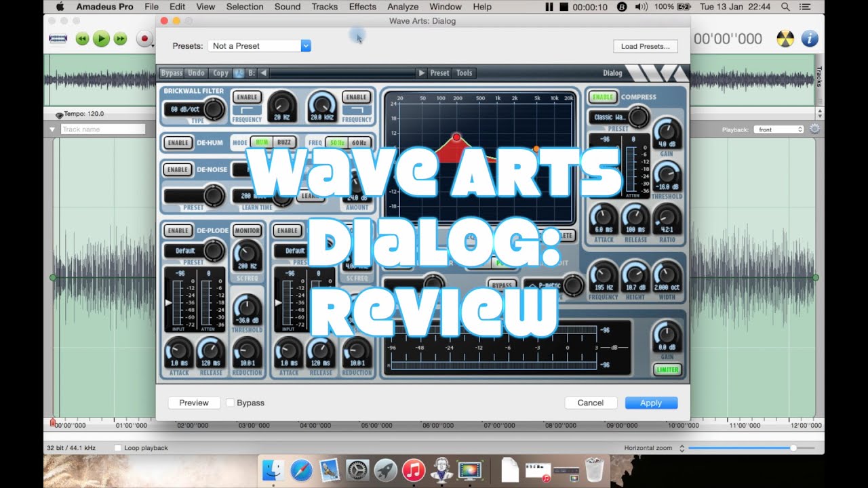Select 50Hz De-Hum frequency
Screen dimensions: 868x488
coord(336,143)
